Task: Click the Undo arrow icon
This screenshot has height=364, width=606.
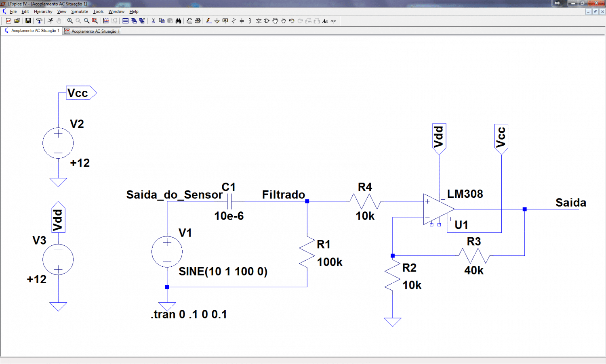Action: [292, 21]
